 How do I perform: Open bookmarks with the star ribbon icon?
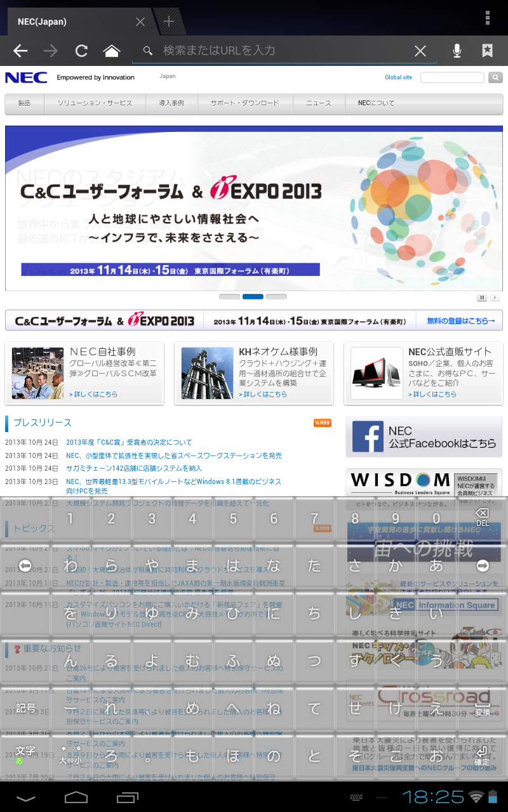[x=488, y=51]
